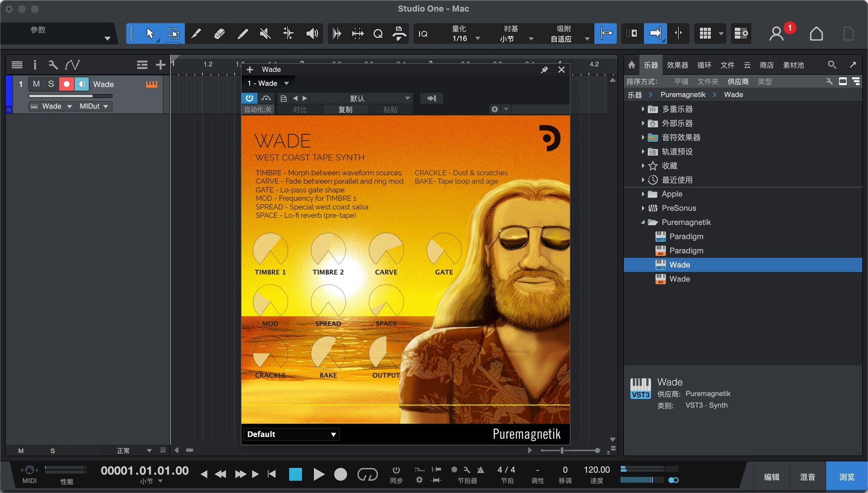Open 混音 mixer view
The width and height of the screenshot is (868, 493).
[x=807, y=477]
